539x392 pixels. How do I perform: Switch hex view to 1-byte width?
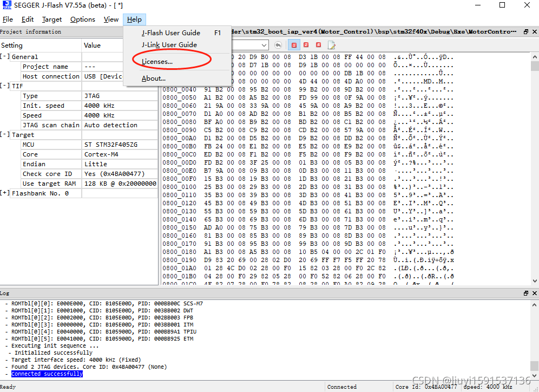(x=294, y=45)
